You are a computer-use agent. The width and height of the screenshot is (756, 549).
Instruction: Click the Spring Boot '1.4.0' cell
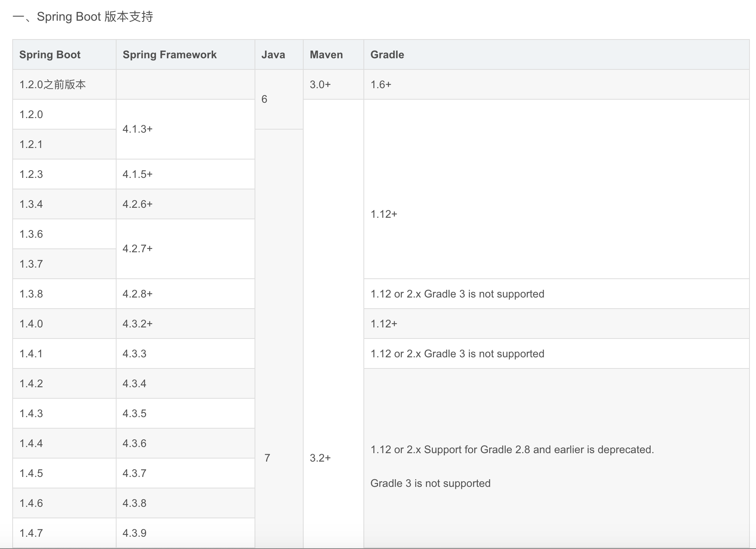[x=64, y=324]
